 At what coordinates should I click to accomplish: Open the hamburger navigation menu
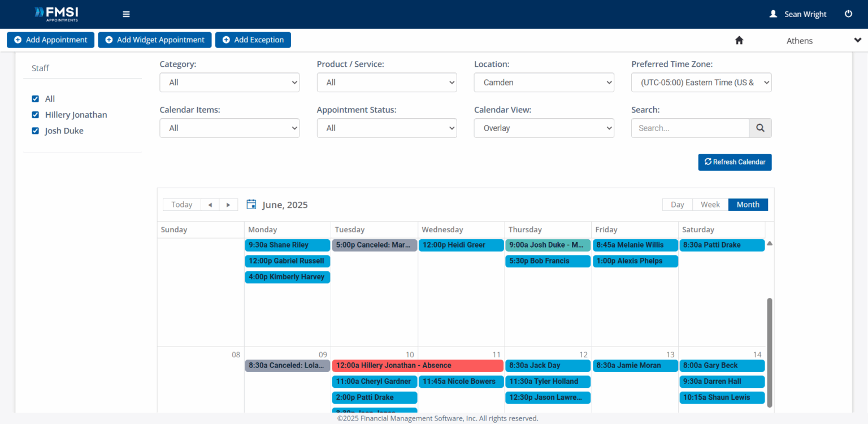126,14
